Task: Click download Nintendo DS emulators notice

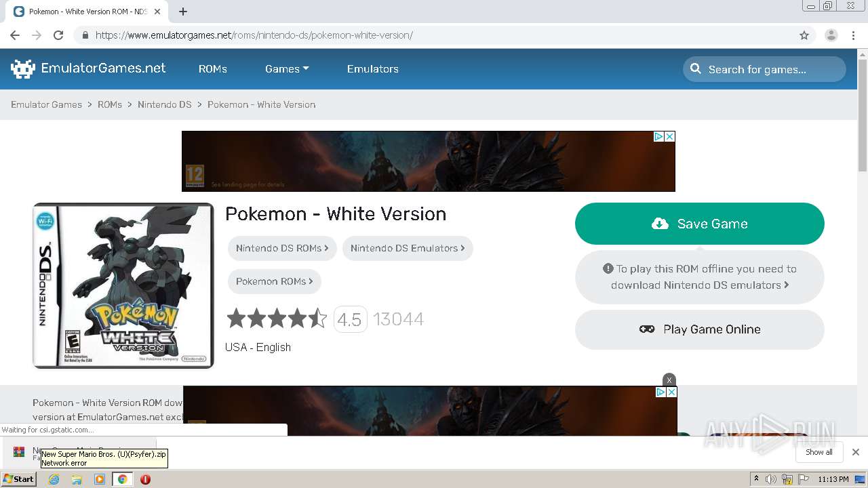Action: pyautogui.click(x=700, y=277)
